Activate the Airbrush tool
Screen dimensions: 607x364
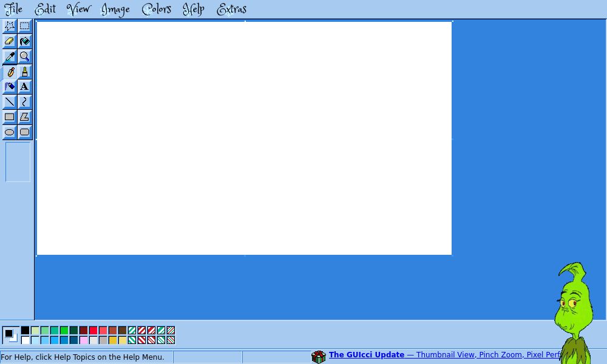10,86
